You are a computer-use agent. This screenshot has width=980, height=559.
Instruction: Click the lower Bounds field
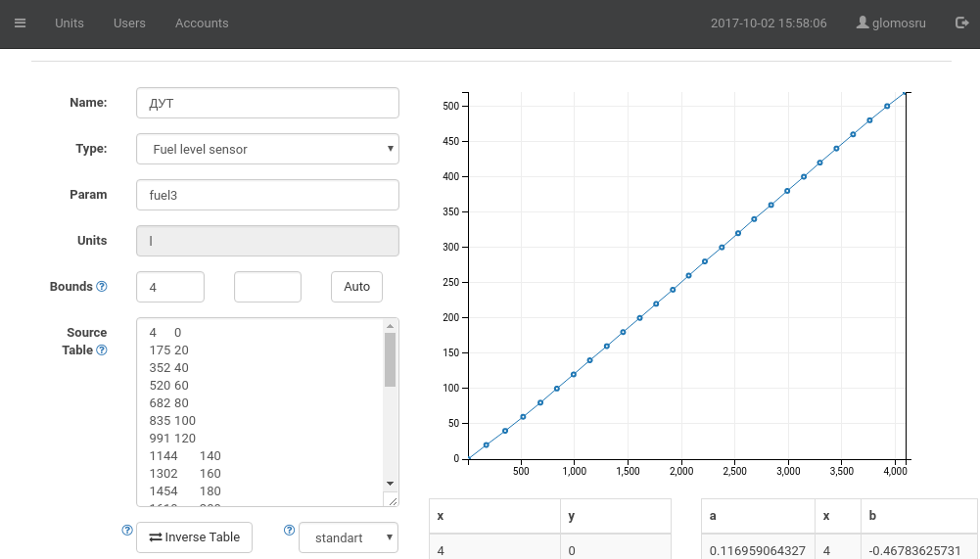click(170, 287)
